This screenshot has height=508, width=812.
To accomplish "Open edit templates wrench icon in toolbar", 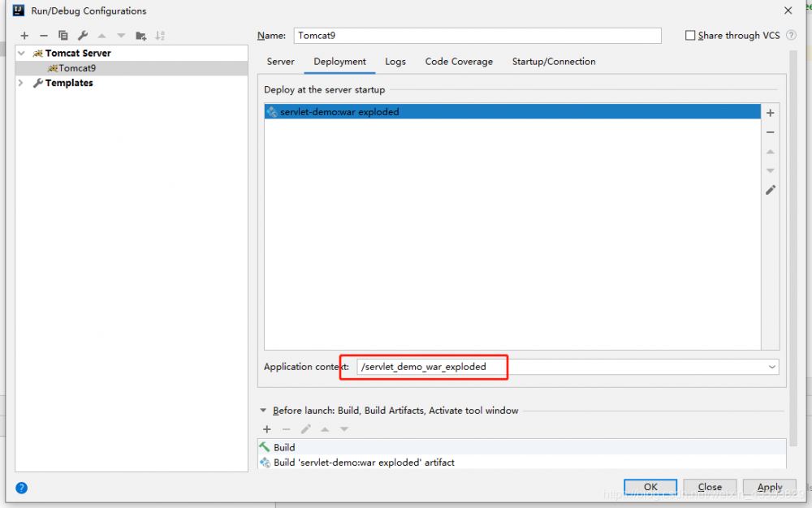I will coord(82,36).
